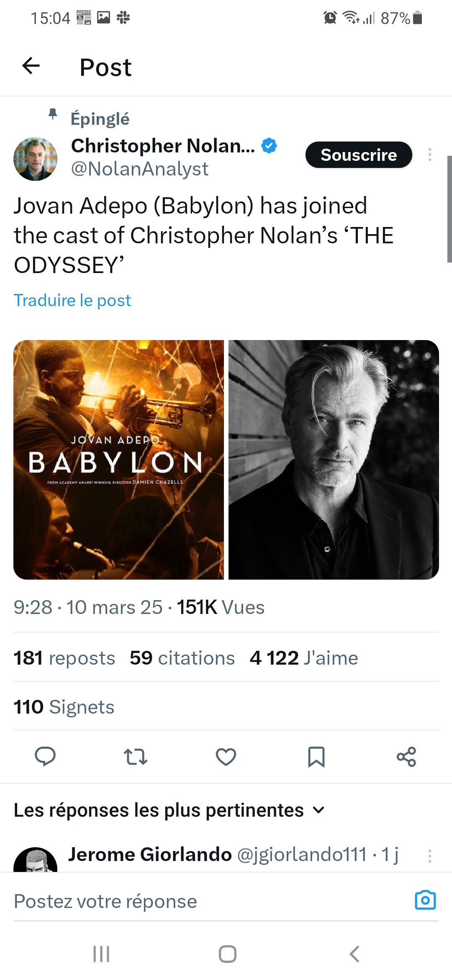View the 181 reposts list
The image size is (452, 980).
coord(64,658)
